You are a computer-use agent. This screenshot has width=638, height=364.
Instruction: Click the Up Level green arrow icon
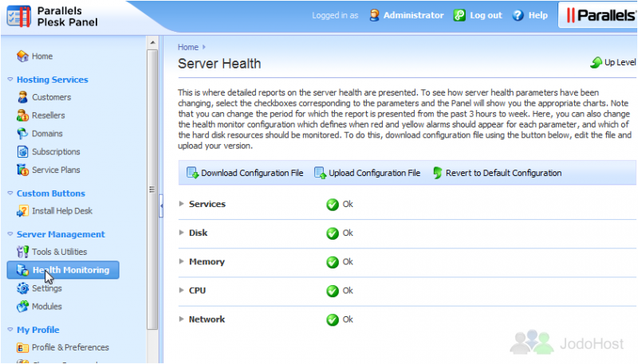(596, 63)
